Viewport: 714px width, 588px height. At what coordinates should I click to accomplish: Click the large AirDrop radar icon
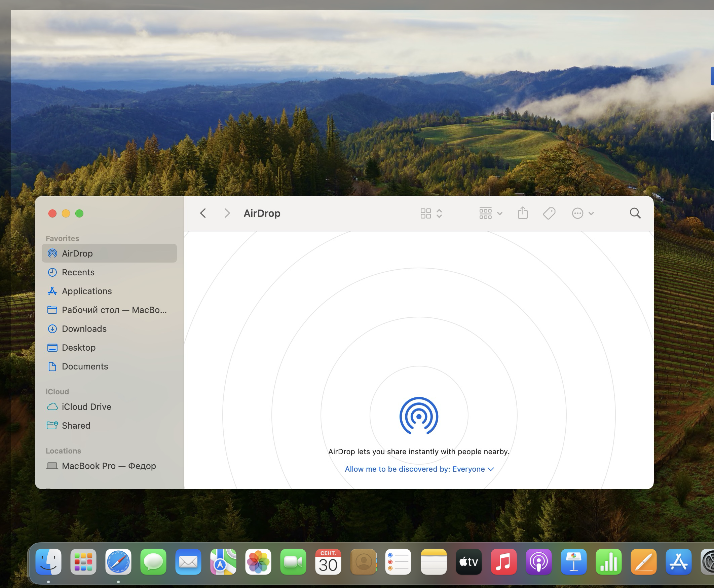click(418, 416)
